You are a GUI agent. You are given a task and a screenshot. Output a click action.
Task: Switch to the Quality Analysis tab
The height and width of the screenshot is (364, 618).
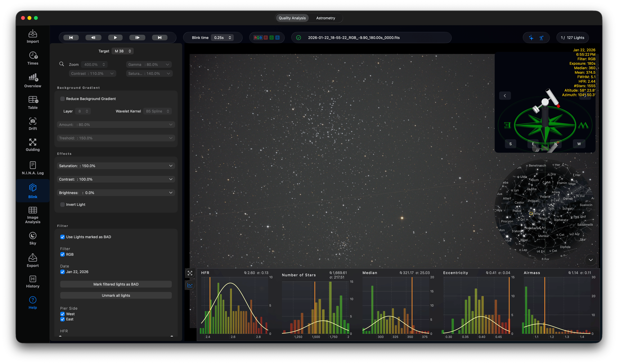(x=292, y=18)
